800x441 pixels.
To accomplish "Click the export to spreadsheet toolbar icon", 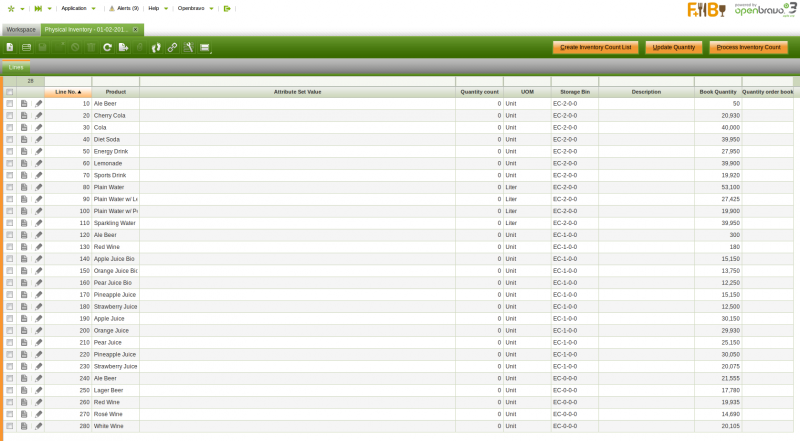I will tap(123, 47).
